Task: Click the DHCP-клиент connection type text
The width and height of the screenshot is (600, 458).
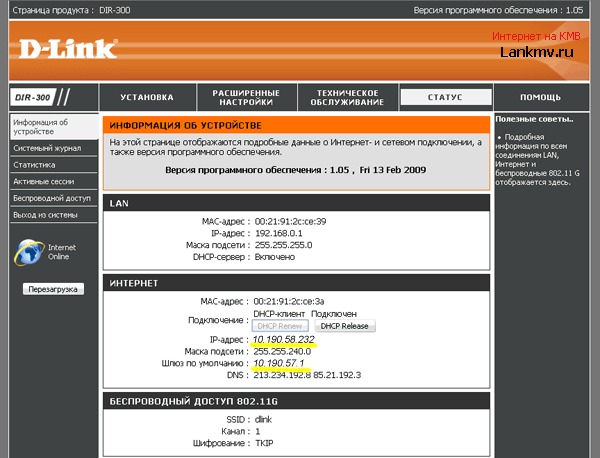Action: click(x=279, y=314)
